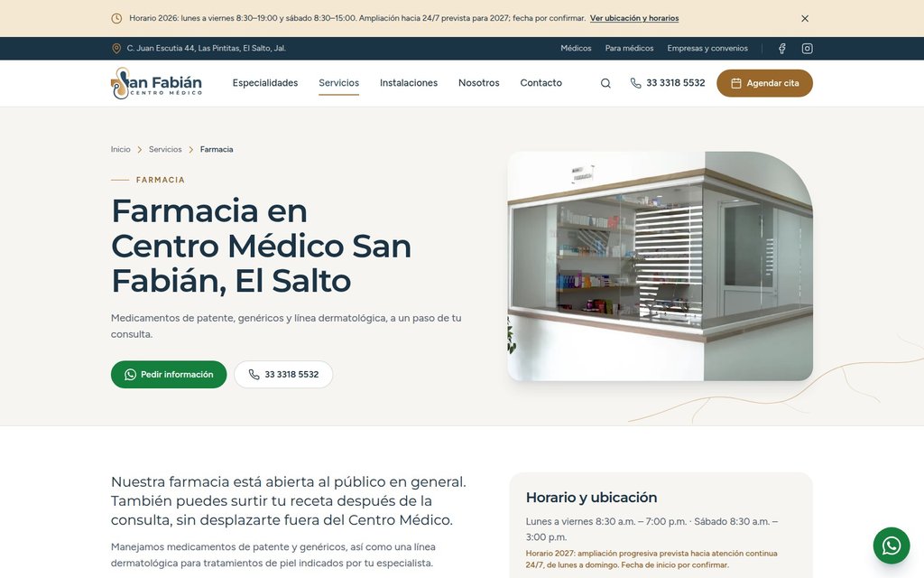Call 33 3318 5532 hero button
The width and height of the screenshot is (924, 578).
(283, 375)
